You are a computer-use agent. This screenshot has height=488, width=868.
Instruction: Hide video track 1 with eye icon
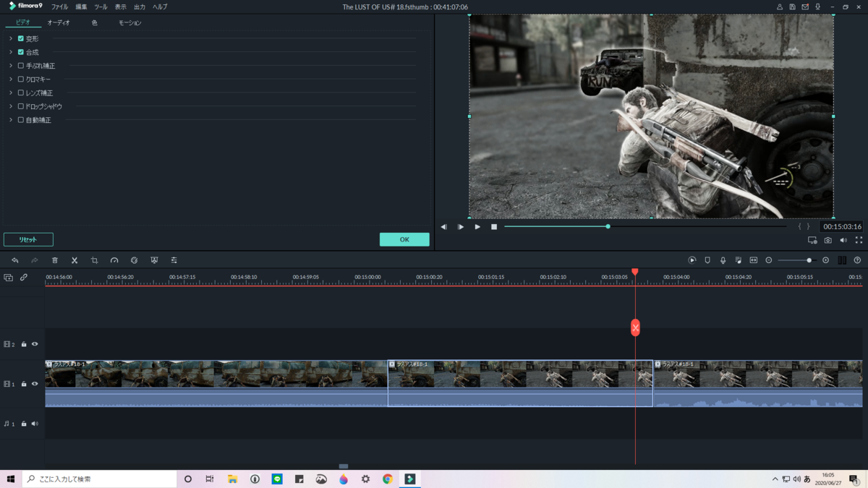click(x=35, y=384)
